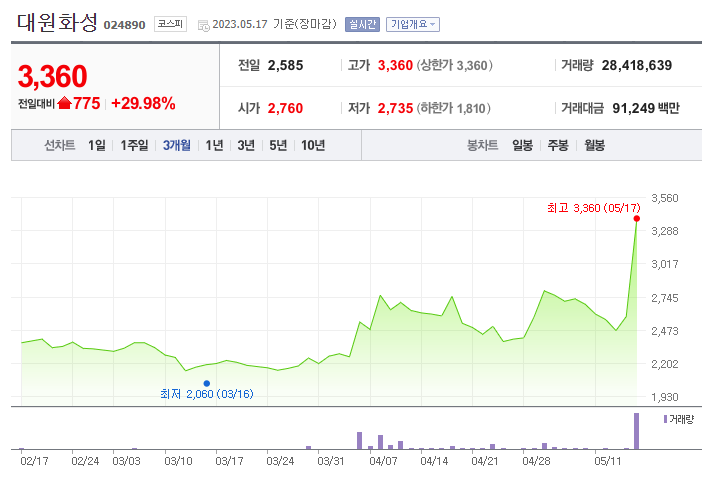Image resolution: width=702 pixels, height=478 pixels.
Task: Click the 최고 3,360 (05/17) label
Action: tap(594, 208)
